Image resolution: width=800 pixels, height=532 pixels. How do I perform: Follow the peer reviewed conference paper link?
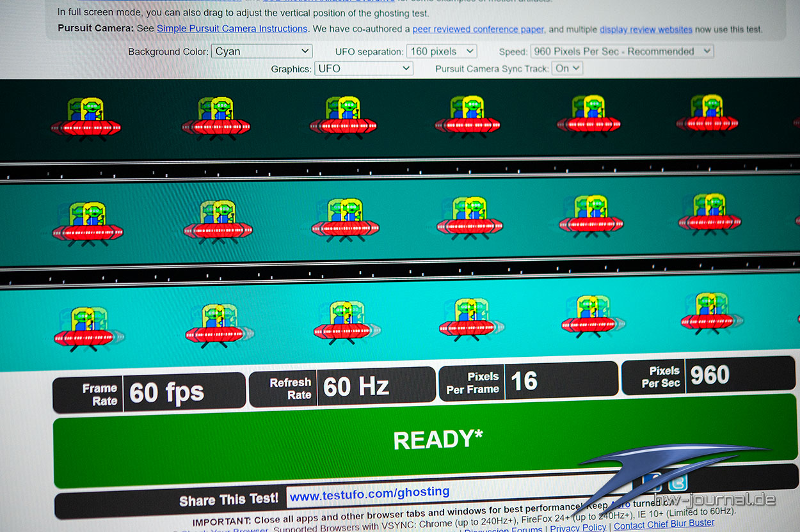tap(479, 29)
